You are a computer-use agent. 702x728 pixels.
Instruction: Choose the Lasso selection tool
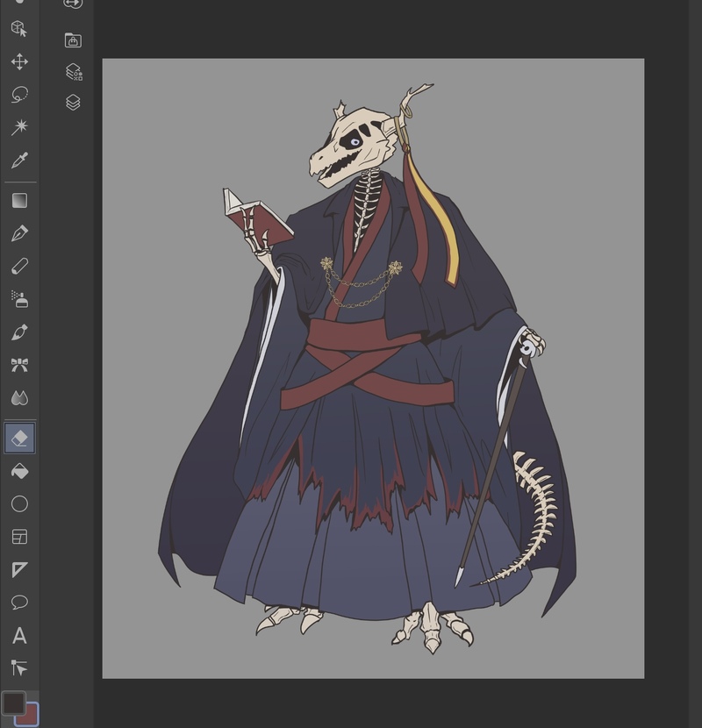click(19, 94)
